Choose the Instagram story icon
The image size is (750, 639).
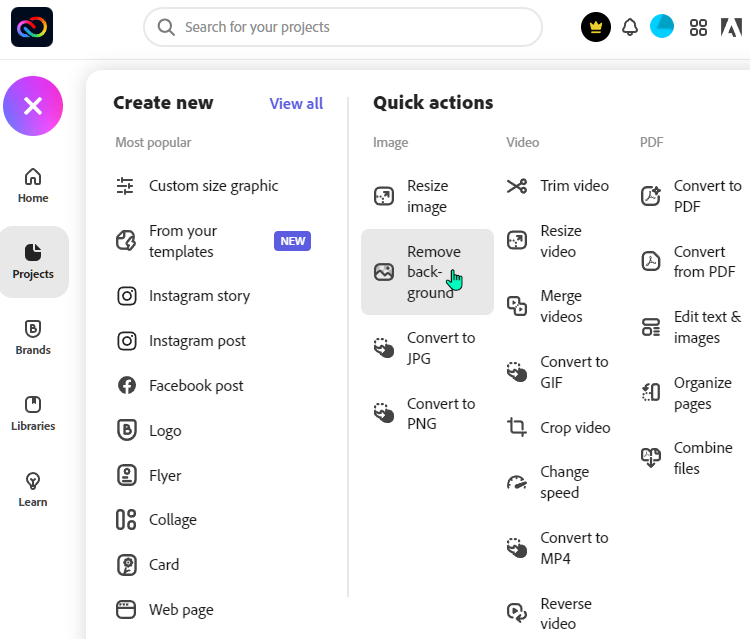point(127,296)
